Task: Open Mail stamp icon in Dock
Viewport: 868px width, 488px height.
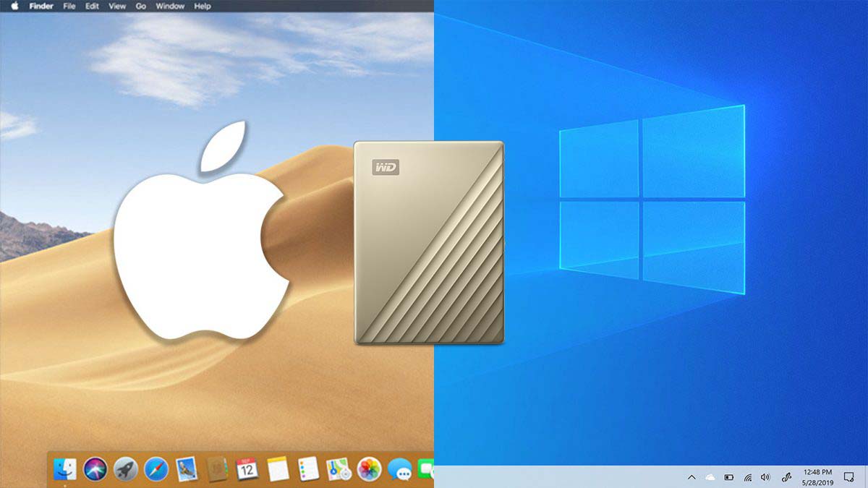Action: (x=187, y=468)
